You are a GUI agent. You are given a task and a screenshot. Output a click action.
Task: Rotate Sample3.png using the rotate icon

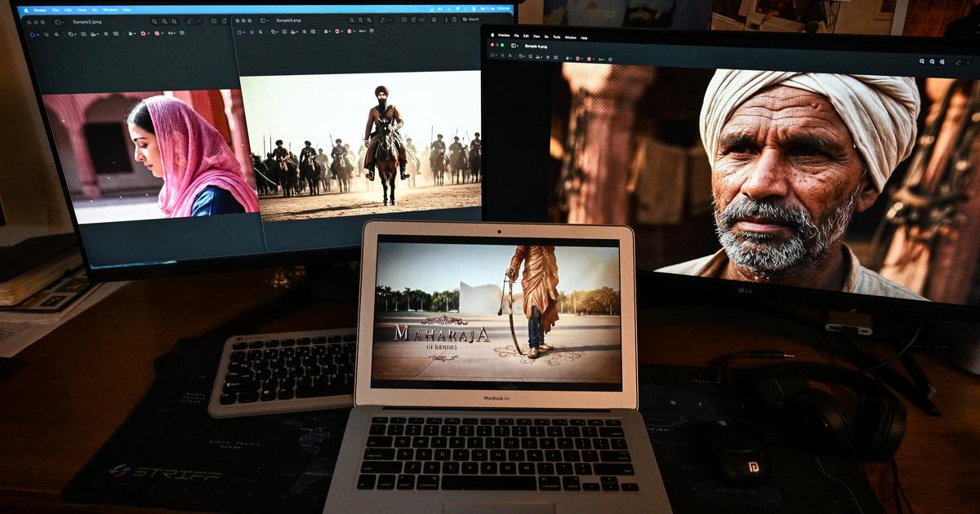click(421, 22)
